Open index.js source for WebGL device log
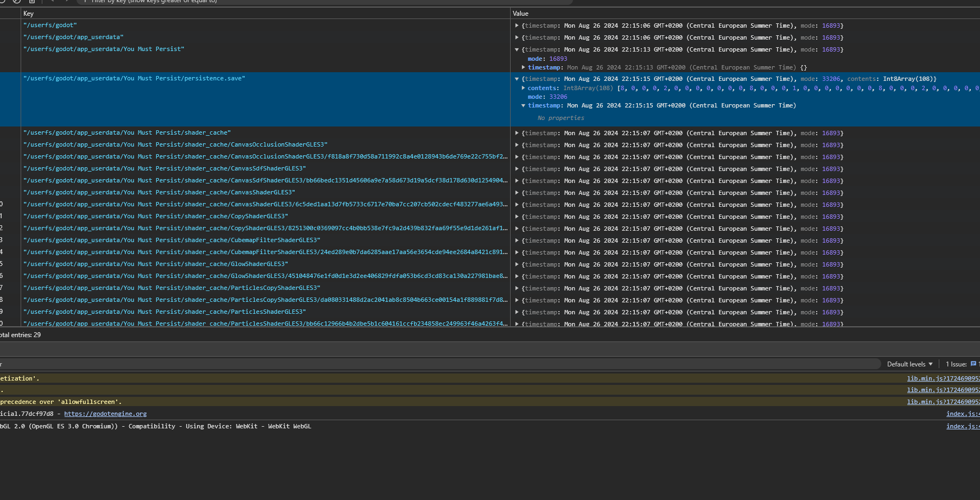The image size is (980, 500). pos(963,426)
